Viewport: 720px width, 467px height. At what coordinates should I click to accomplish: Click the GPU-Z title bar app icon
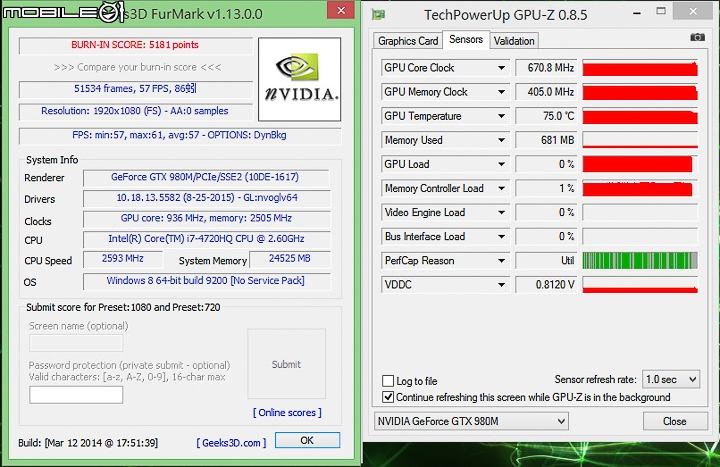378,15
